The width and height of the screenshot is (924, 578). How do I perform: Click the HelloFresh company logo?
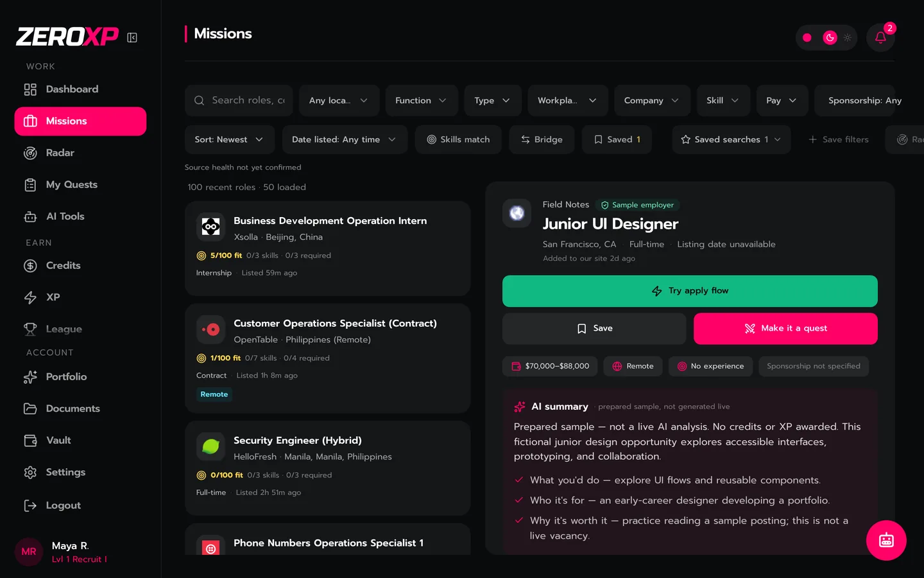(210, 446)
